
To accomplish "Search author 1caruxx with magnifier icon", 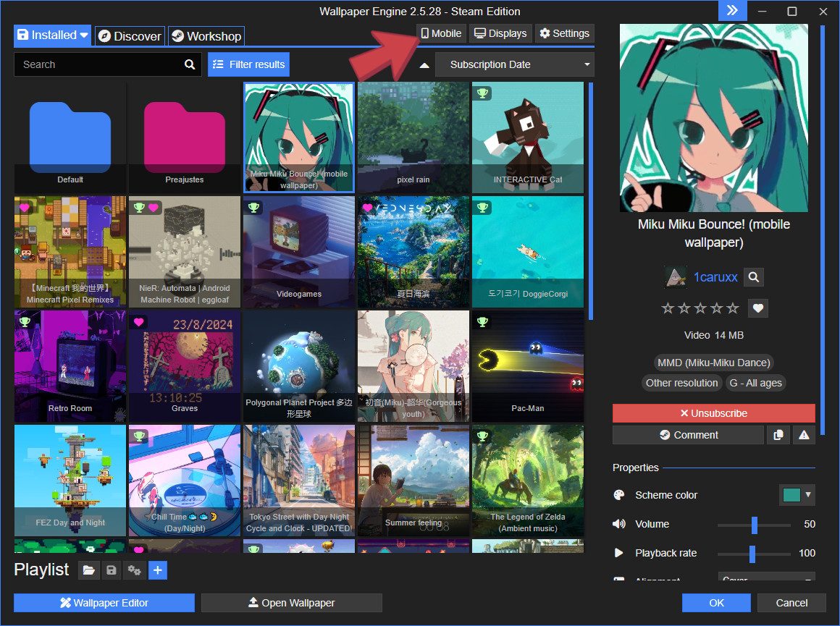I will [753, 277].
